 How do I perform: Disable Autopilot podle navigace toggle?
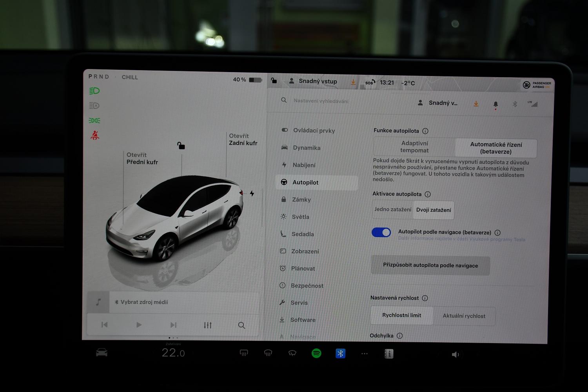tap(381, 232)
